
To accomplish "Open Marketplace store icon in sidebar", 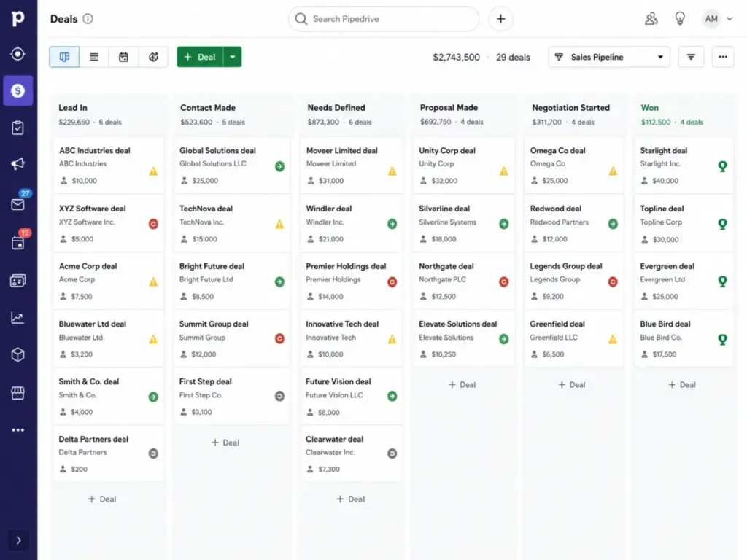I will point(18,393).
